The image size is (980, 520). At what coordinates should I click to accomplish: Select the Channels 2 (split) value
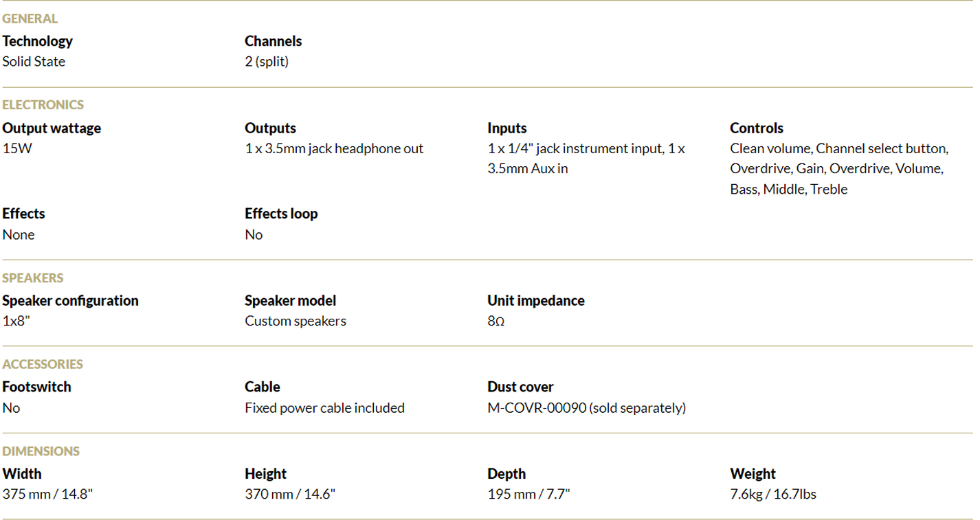click(267, 62)
